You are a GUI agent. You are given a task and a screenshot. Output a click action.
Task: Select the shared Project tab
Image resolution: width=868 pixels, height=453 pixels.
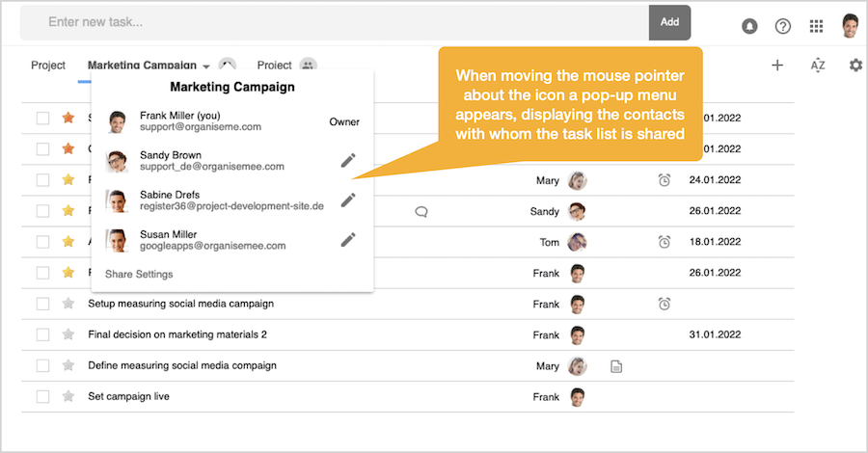275,66
